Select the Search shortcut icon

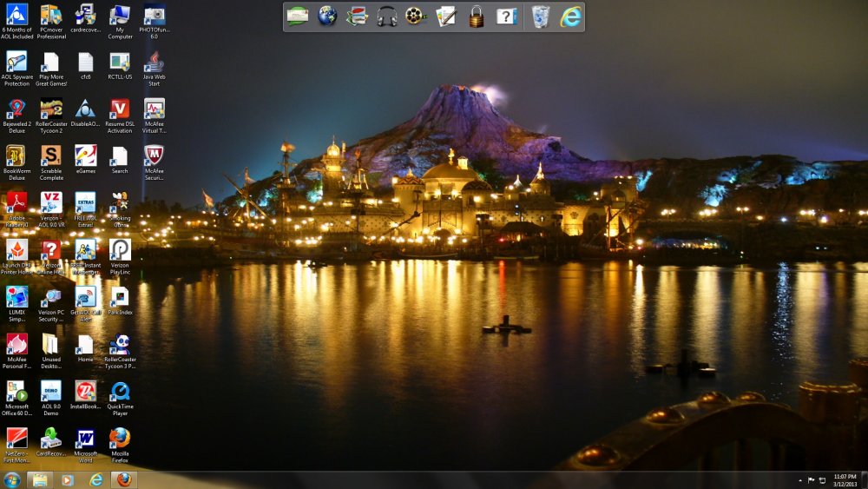point(120,160)
